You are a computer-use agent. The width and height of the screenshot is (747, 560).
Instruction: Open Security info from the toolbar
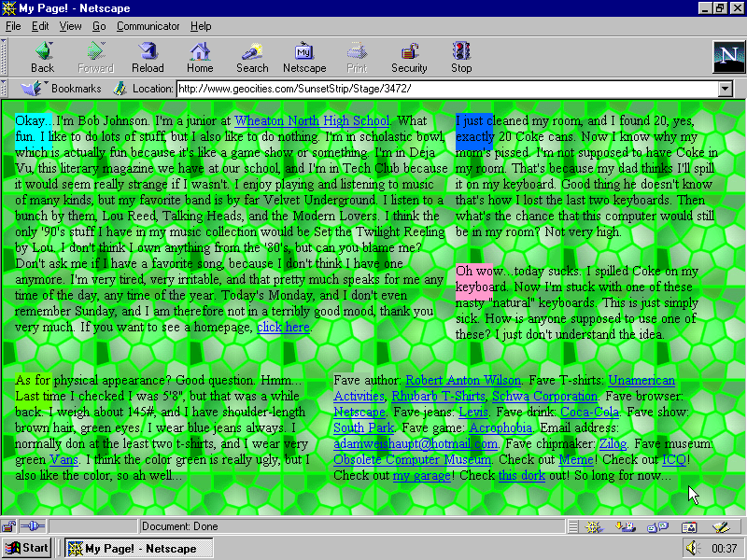coord(409,57)
